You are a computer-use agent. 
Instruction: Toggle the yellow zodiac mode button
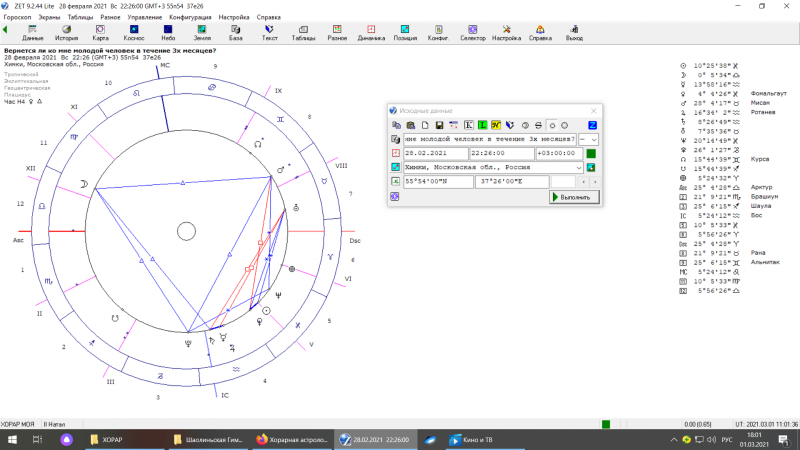click(x=495, y=124)
